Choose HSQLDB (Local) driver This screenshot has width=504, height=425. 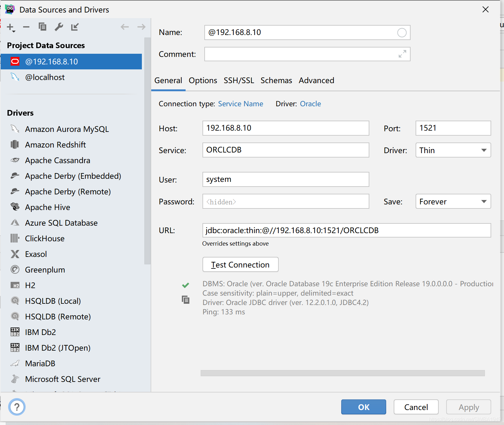click(71, 301)
